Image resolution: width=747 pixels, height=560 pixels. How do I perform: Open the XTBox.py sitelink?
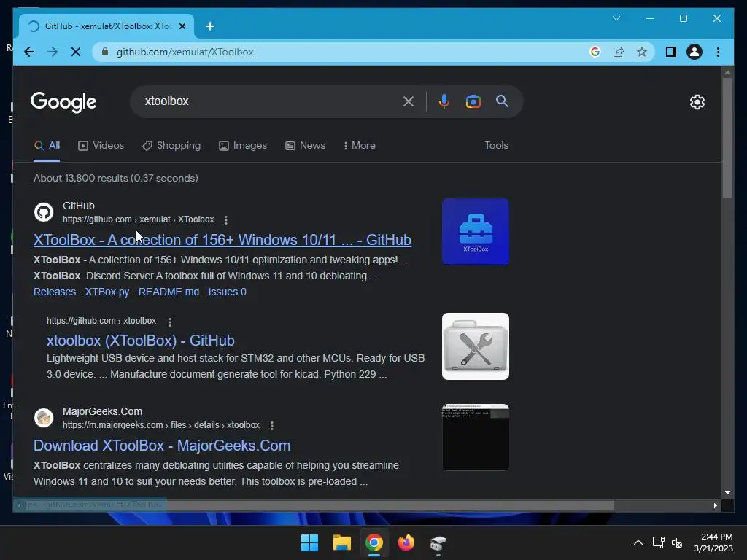107,292
